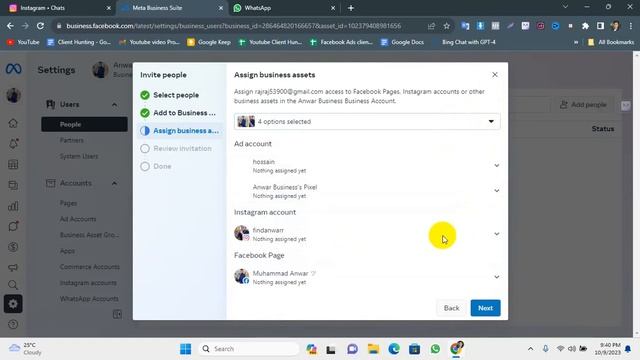Open Google Docs bookmark
The width and height of the screenshot is (640, 360).
coord(402,42)
